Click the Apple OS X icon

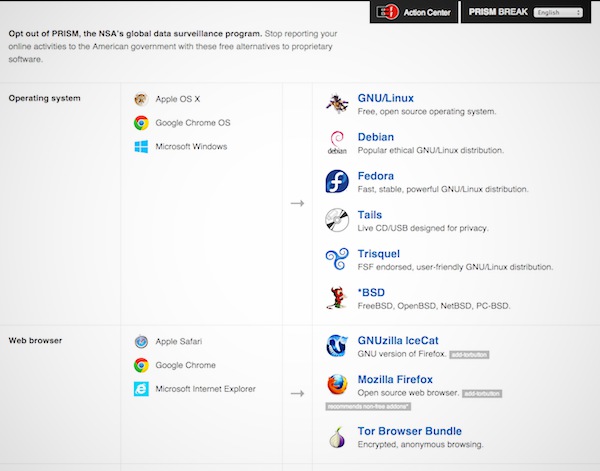click(141, 99)
